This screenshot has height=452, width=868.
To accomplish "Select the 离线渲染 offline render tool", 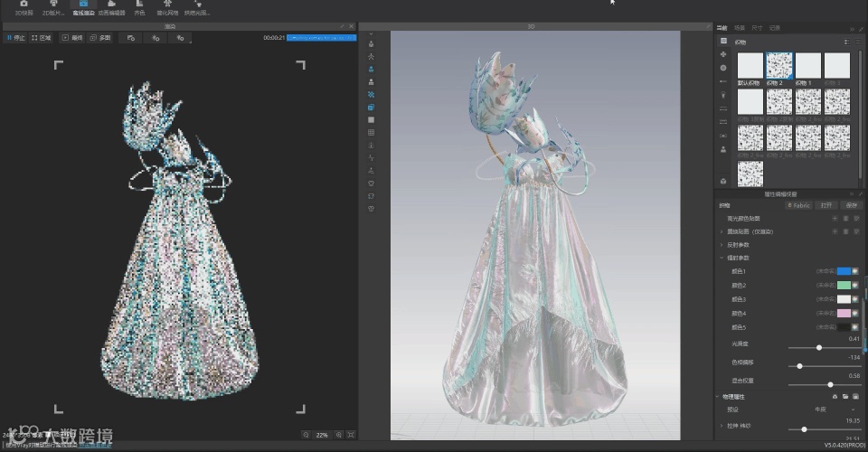I will 83,7.
